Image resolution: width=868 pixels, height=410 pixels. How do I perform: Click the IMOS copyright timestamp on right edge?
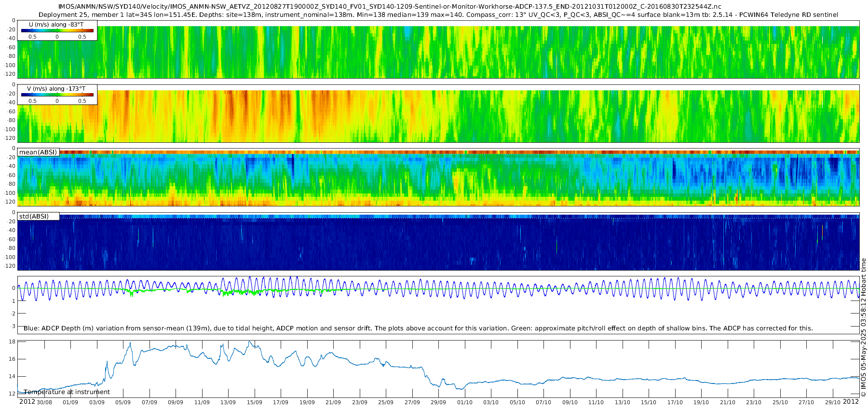[x=863, y=328]
